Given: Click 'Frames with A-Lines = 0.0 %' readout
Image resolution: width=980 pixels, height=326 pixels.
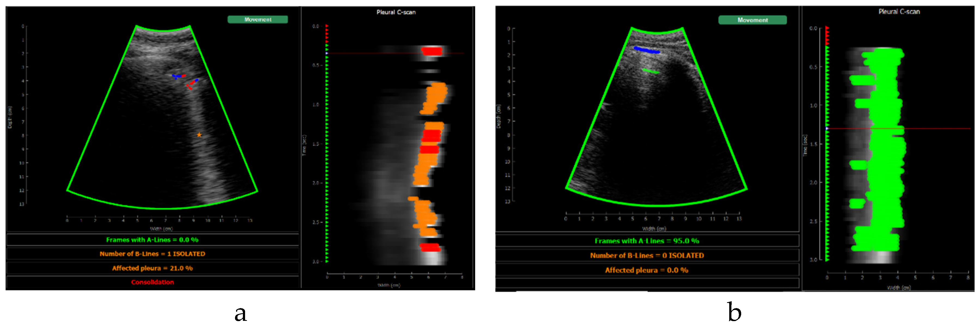Looking at the screenshot, I should pyautogui.click(x=152, y=240).
